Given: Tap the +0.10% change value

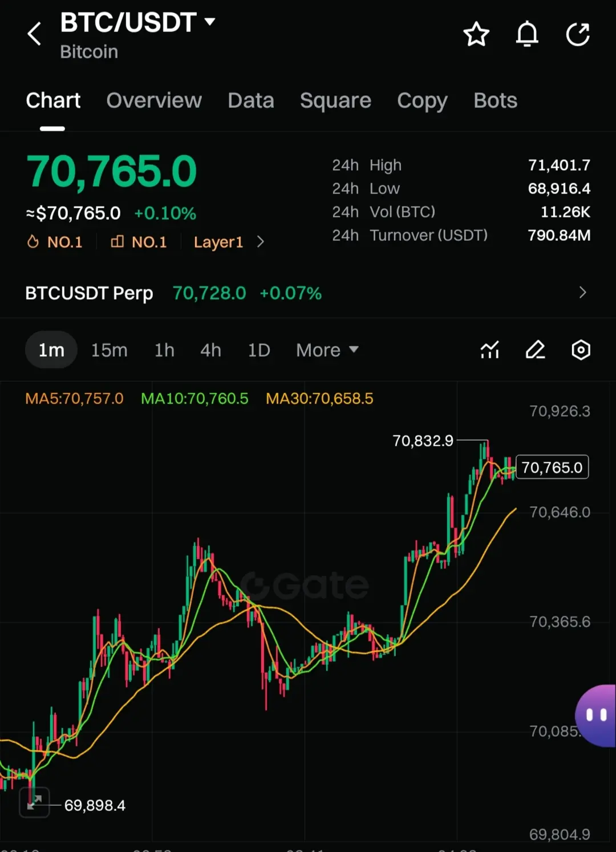Looking at the screenshot, I should [x=165, y=213].
